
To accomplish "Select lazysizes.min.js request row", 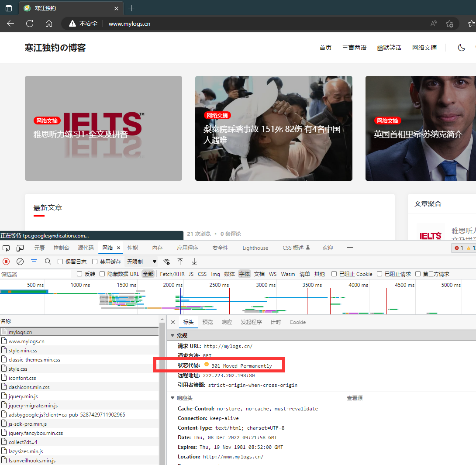I will [x=79, y=451].
